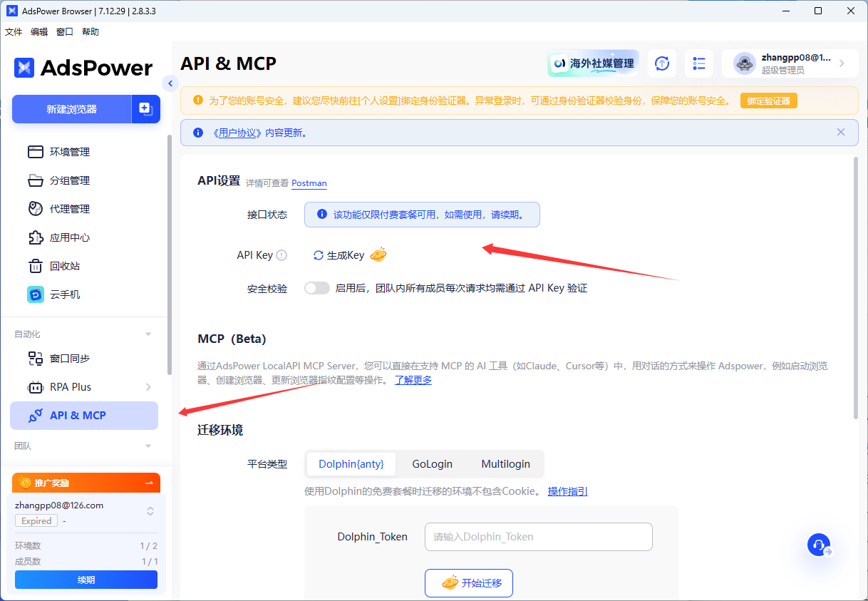The image size is (868, 601).
Task: Switch to the GoLogin platform tab
Action: pos(432,463)
